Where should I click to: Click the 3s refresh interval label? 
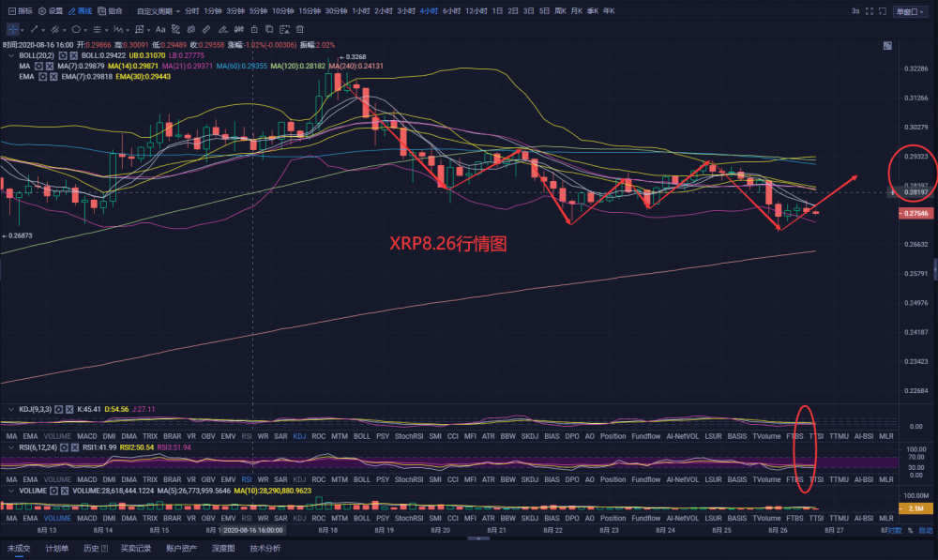tap(855, 11)
